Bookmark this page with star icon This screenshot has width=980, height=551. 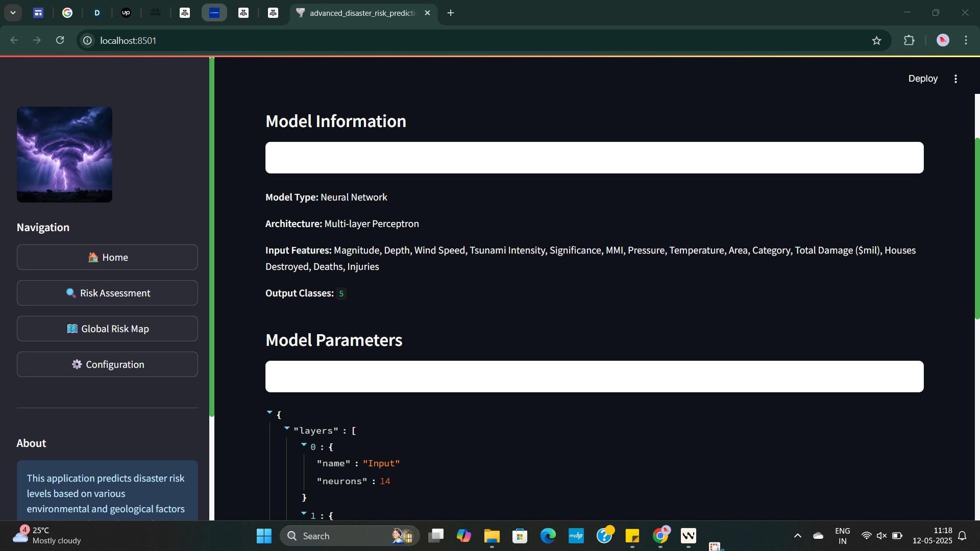[x=876, y=41]
